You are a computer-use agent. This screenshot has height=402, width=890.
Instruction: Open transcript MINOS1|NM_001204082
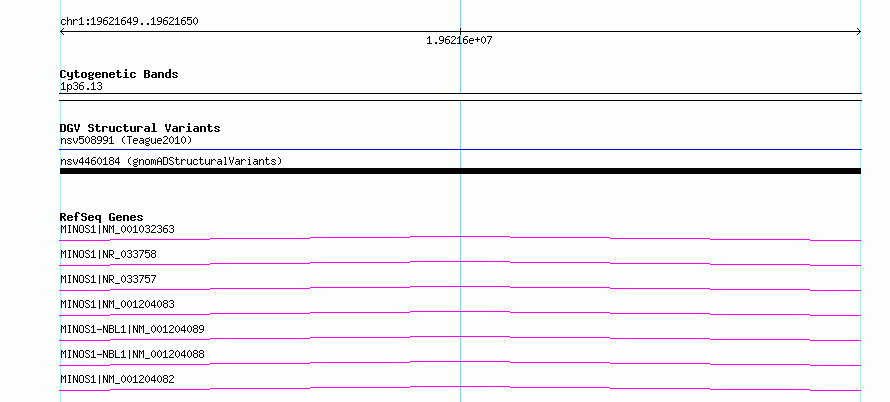tap(117, 379)
